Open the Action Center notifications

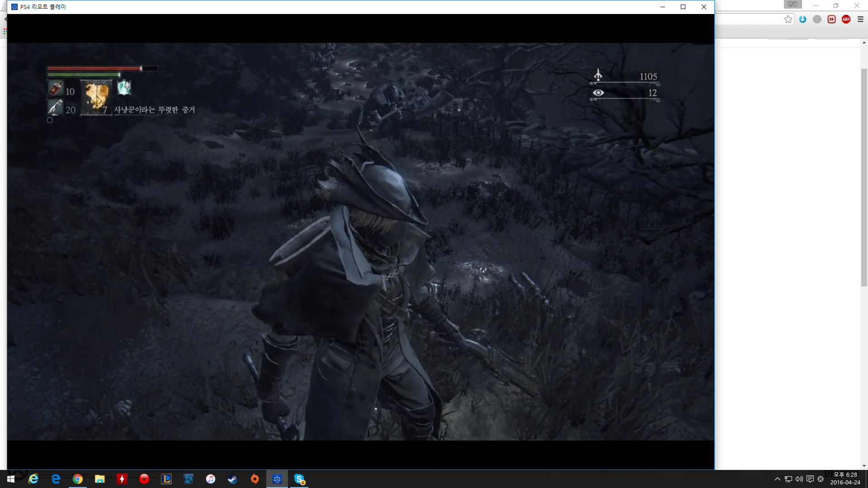click(x=810, y=479)
